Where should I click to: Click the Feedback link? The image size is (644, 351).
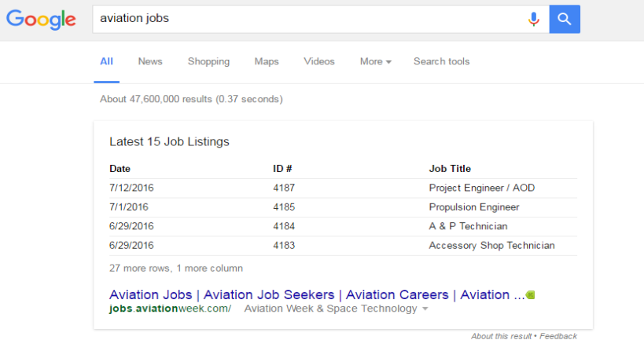[558, 336]
